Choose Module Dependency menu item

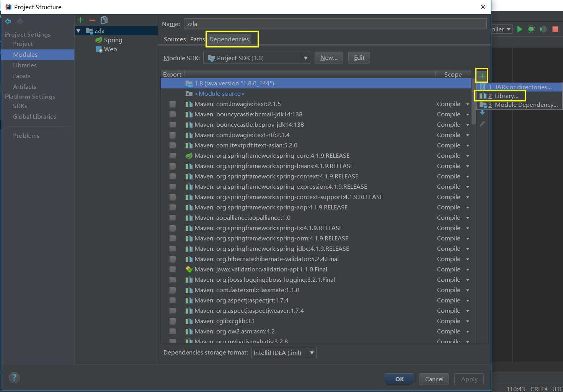click(519, 105)
